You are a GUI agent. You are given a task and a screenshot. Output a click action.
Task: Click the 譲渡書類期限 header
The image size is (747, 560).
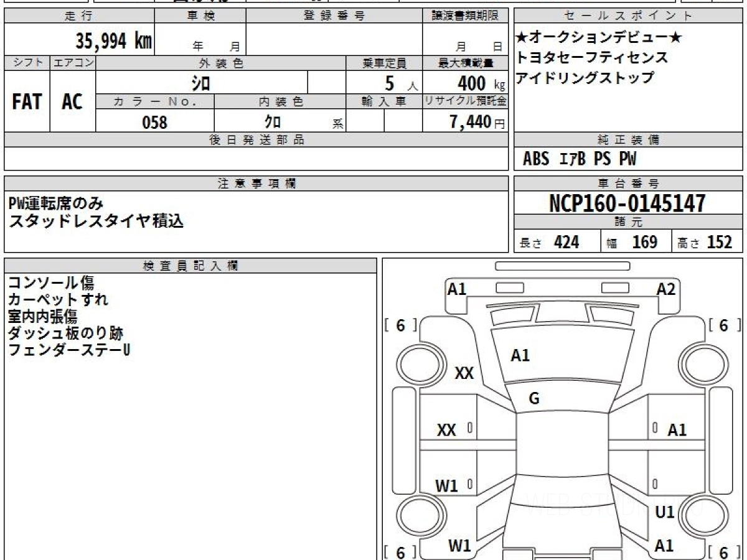pyautogui.click(x=465, y=16)
